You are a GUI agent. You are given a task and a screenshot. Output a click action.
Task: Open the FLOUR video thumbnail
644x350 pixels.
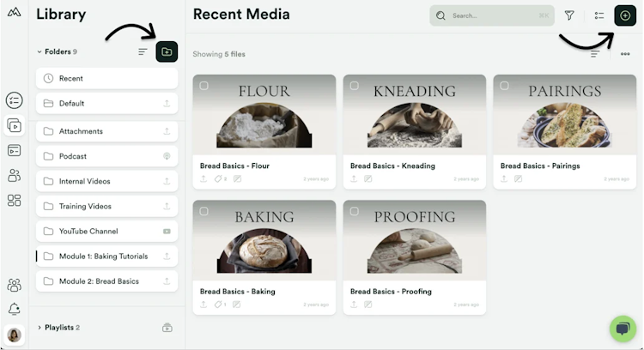pyautogui.click(x=264, y=114)
